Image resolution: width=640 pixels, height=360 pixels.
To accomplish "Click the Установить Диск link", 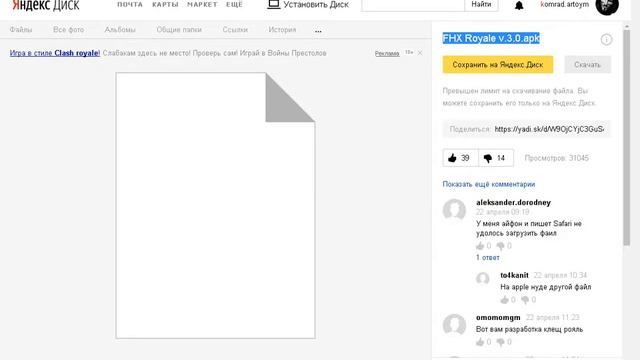I will (x=316, y=5).
